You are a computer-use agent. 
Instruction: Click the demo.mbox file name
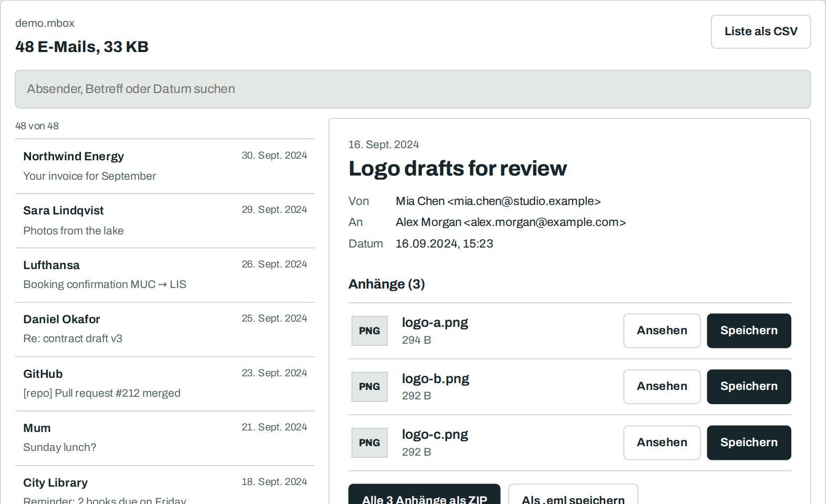pos(45,23)
